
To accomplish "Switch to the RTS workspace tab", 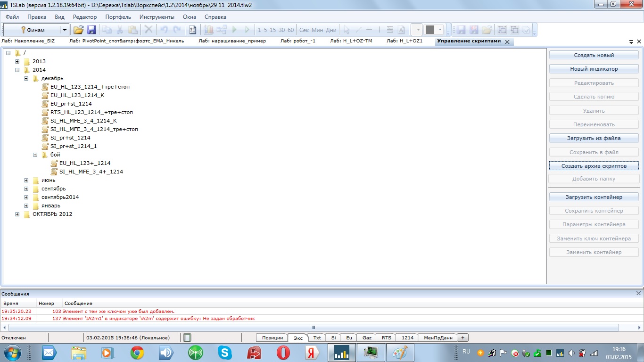I will tap(386, 337).
